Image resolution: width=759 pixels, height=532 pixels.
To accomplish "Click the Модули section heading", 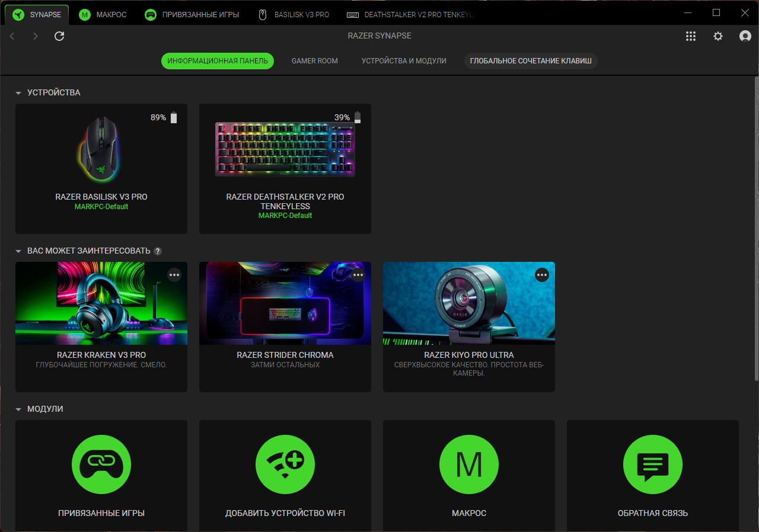I will click(x=45, y=409).
